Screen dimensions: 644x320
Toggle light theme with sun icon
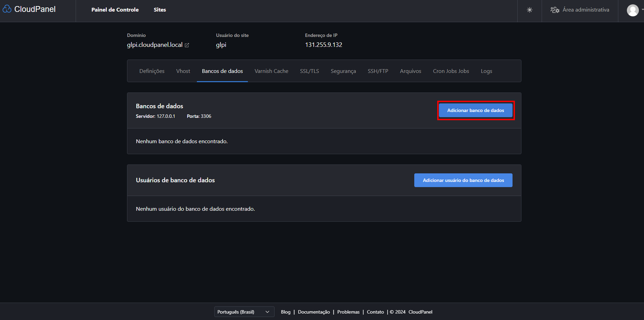point(529,10)
